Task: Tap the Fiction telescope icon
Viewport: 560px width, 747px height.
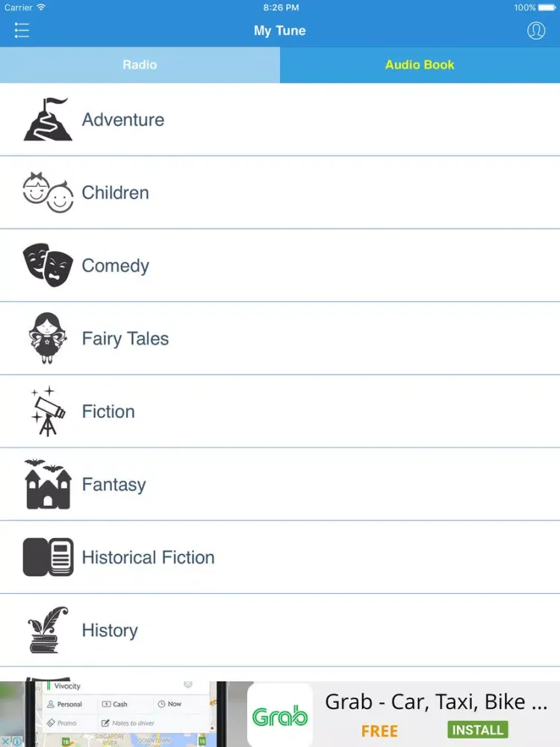Action: [x=48, y=411]
